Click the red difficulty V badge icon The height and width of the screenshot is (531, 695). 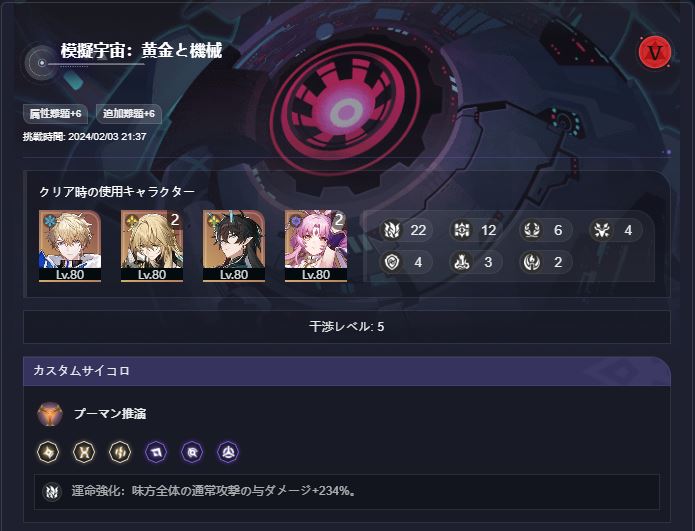point(655,52)
